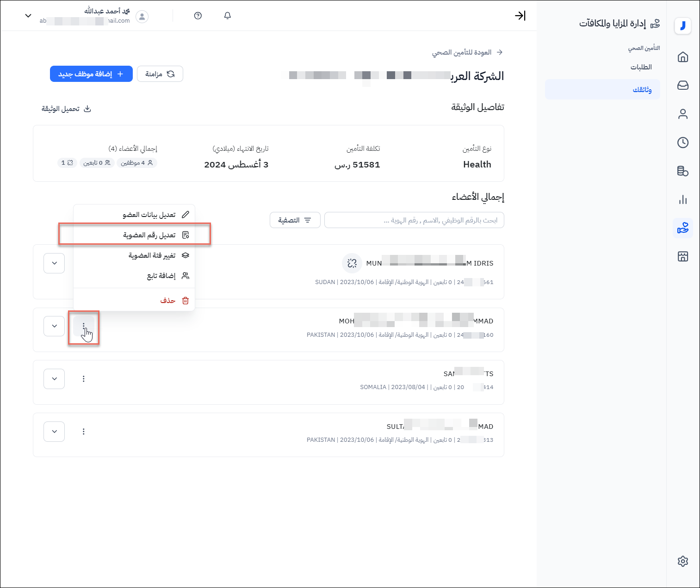The image size is (700, 588).
Task: Open the home icon in sidebar
Action: click(682, 57)
